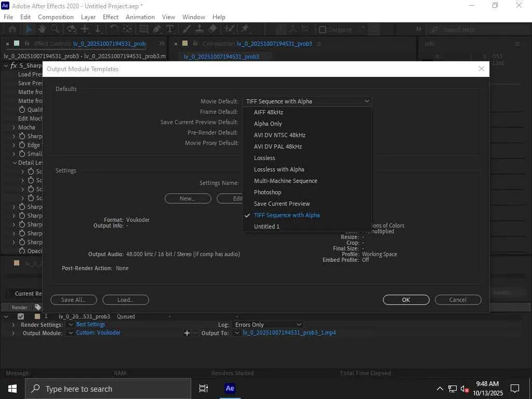The width and height of the screenshot is (532, 399).
Task: Click Composition tab color swatch
Action: tap(185, 44)
